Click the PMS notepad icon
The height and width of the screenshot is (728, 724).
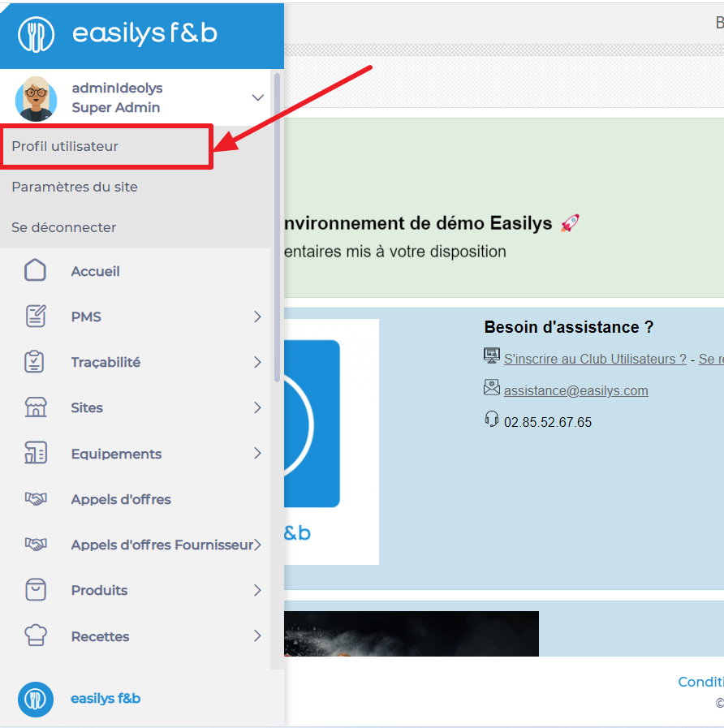coord(35,316)
